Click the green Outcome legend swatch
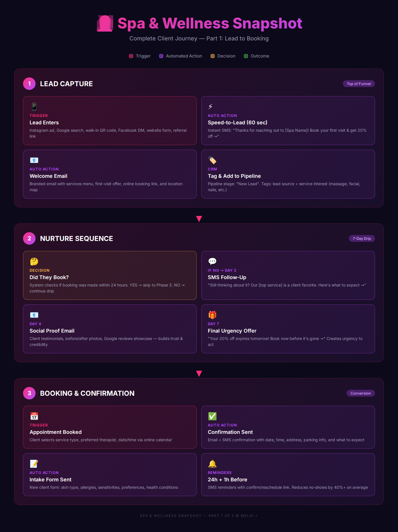Screen dimensions: 398x532 pyautogui.click(x=246, y=56)
